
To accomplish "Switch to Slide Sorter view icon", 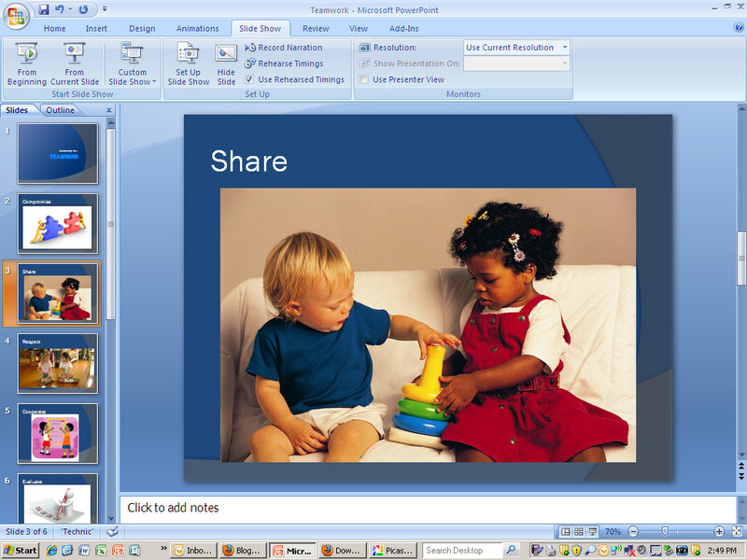I will coord(579,531).
